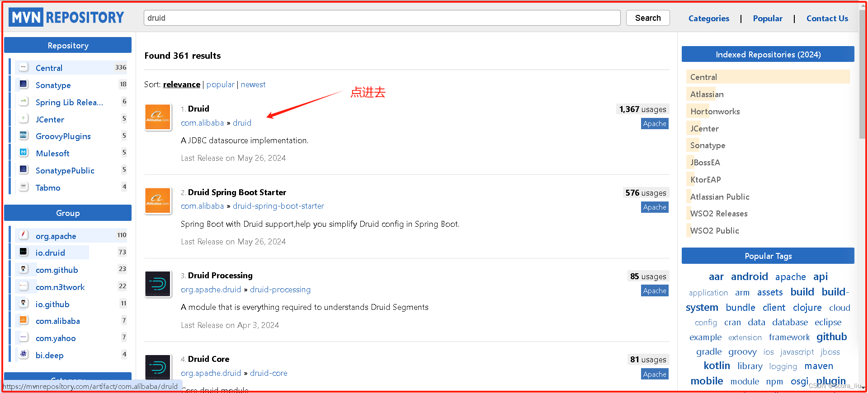Focus the search box containing druid

point(382,18)
